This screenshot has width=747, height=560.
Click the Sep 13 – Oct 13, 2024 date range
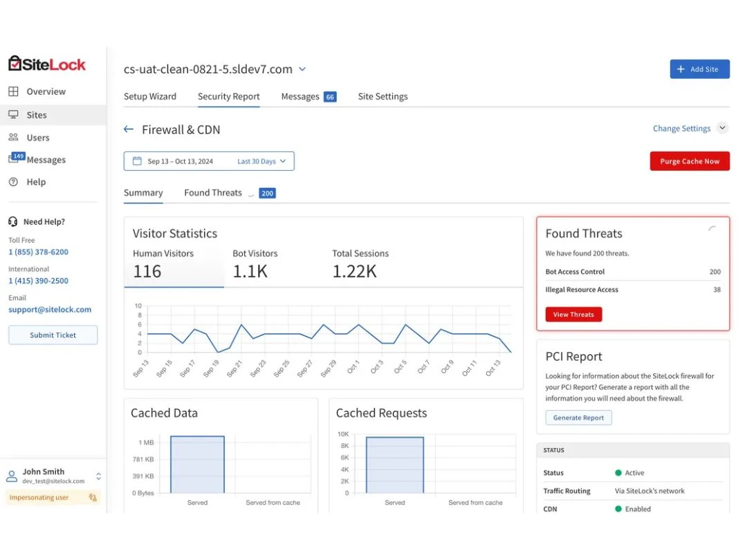[x=180, y=161]
